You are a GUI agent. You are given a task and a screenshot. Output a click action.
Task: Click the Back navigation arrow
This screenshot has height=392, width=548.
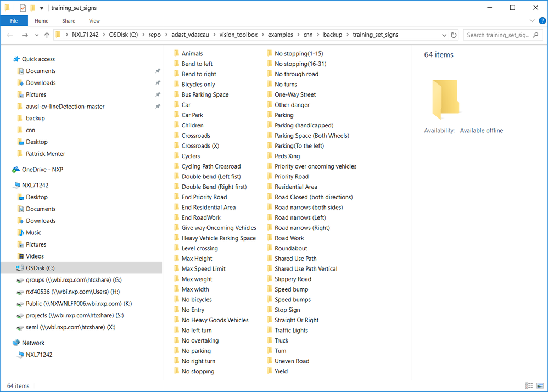pos(9,34)
